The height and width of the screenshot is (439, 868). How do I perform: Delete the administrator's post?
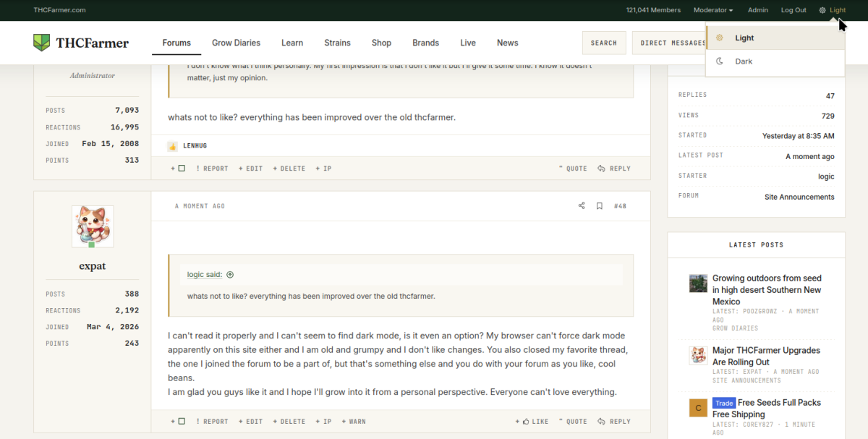coord(289,169)
